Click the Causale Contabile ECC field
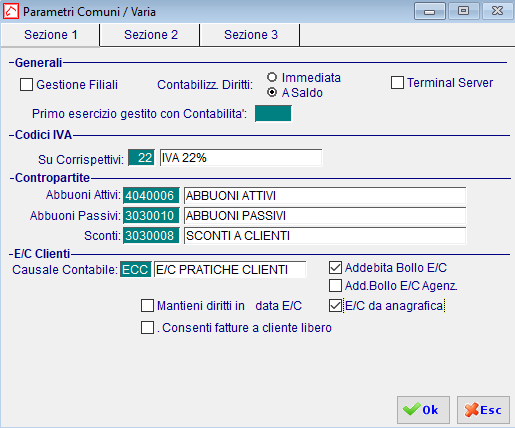The image size is (515, 428). pyautogui.click(x=136, y=269)
